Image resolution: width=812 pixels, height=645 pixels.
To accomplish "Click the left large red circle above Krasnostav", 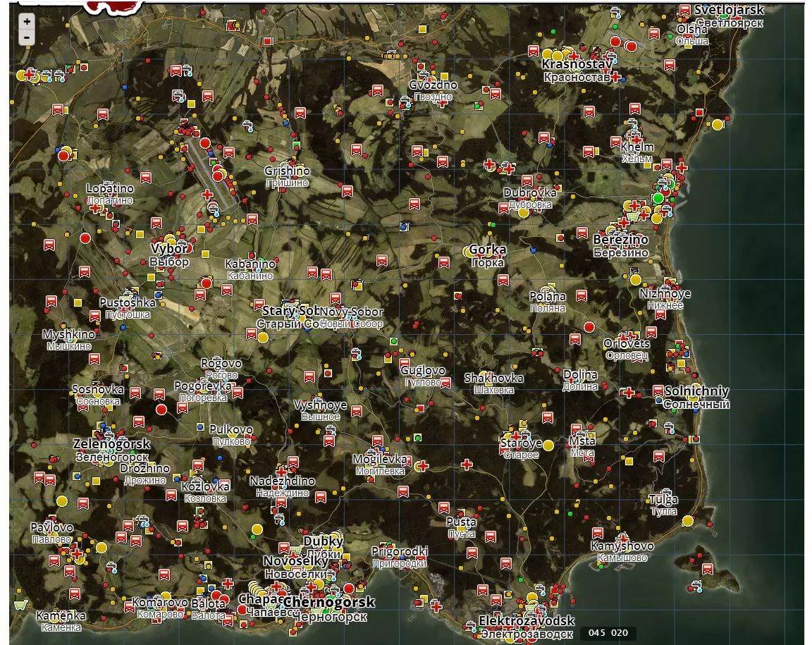I will tap(615, 42).
